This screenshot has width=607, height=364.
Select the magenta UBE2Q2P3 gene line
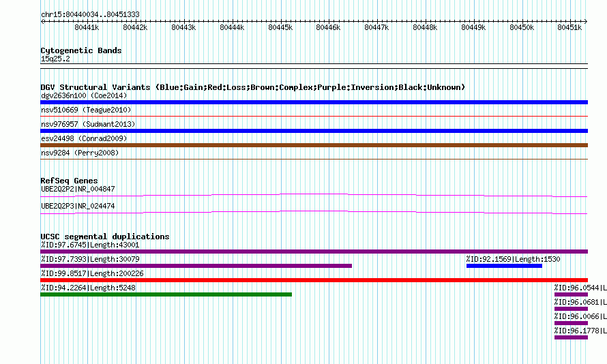click(314, 213)
